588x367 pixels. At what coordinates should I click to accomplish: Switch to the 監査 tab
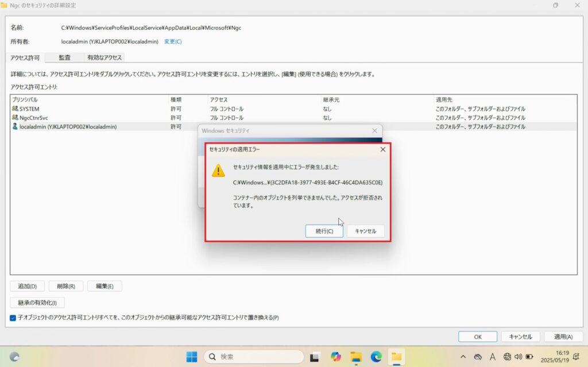tap(64, 57)
